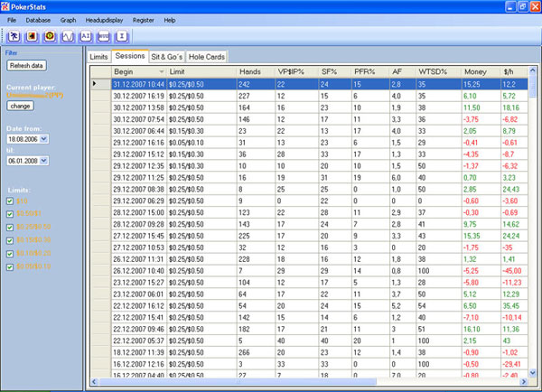The width and height of the screenshot is (542, 392).
Task: Click the Begin column sort arrow
Action: pyautogui.click(x=161, y=71)
